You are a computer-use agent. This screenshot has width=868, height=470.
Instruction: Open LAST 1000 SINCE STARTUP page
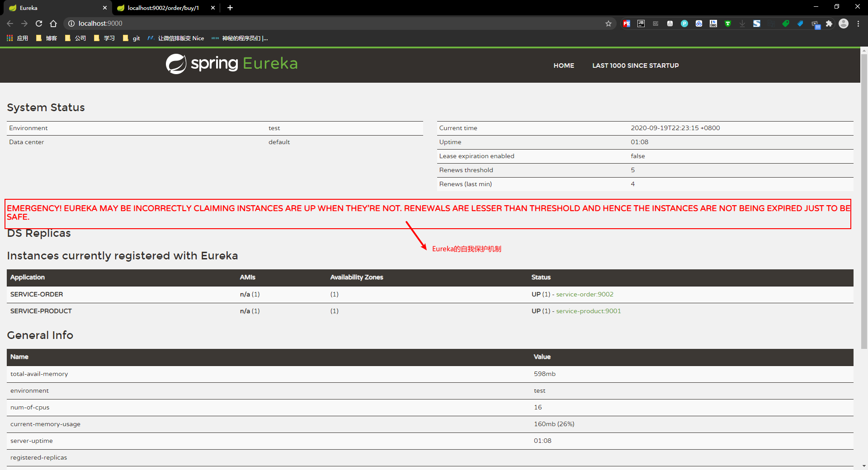[636, 66]
